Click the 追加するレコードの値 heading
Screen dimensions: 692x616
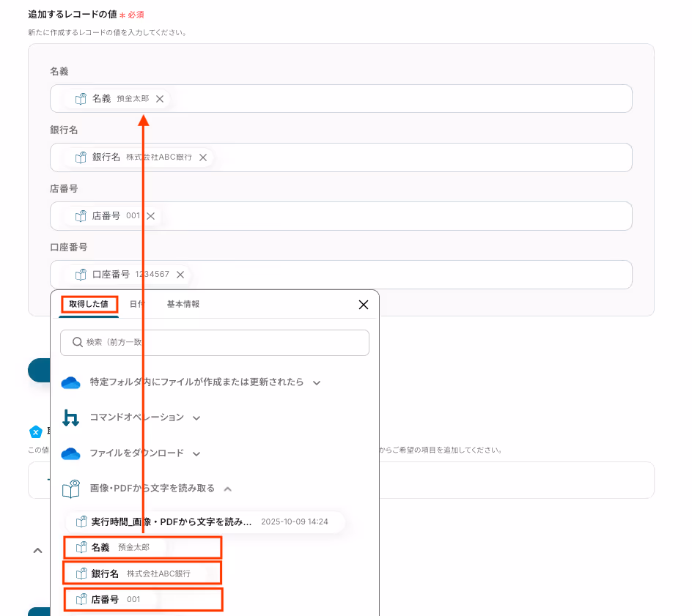point(73,15)
